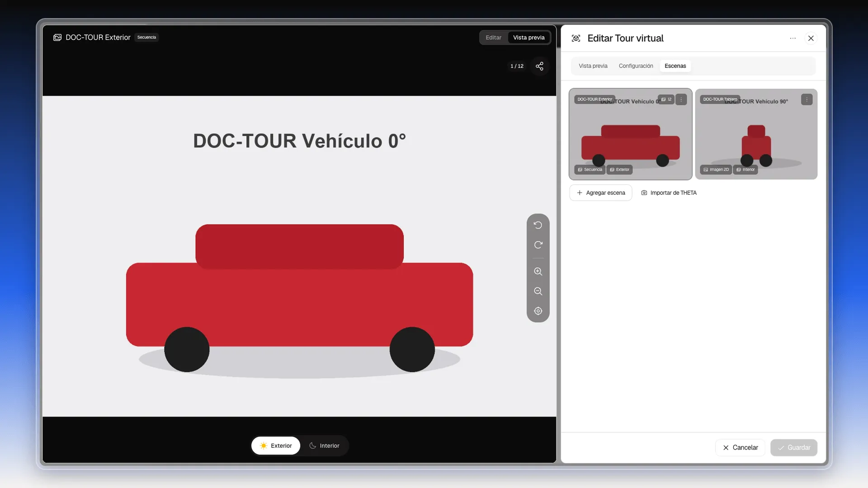Click the Secuencia badge in the viewer header
Image resolution: width=868 pixels, height=488 pixels.
pyautogui.click(x=146, y=38)
